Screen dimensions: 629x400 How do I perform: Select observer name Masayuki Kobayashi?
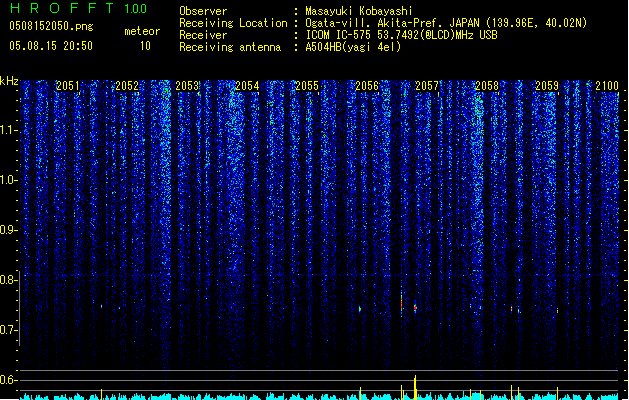[x=359, y=11]
